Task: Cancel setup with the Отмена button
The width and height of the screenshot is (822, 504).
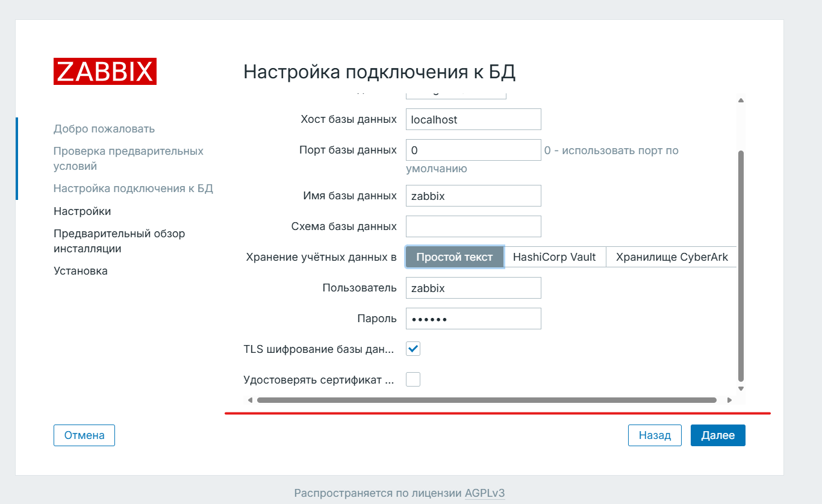Action: coord(84,435)
